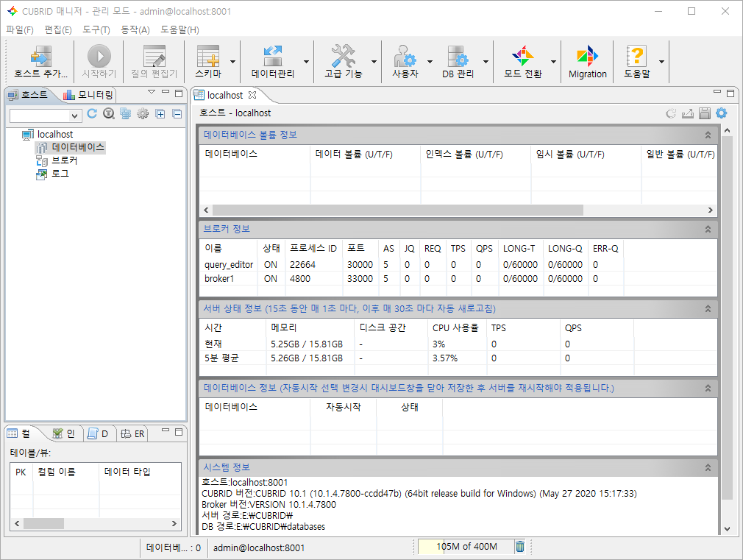Select the query_editor broker row
743x560 pixels.
[x=458, y=265]
